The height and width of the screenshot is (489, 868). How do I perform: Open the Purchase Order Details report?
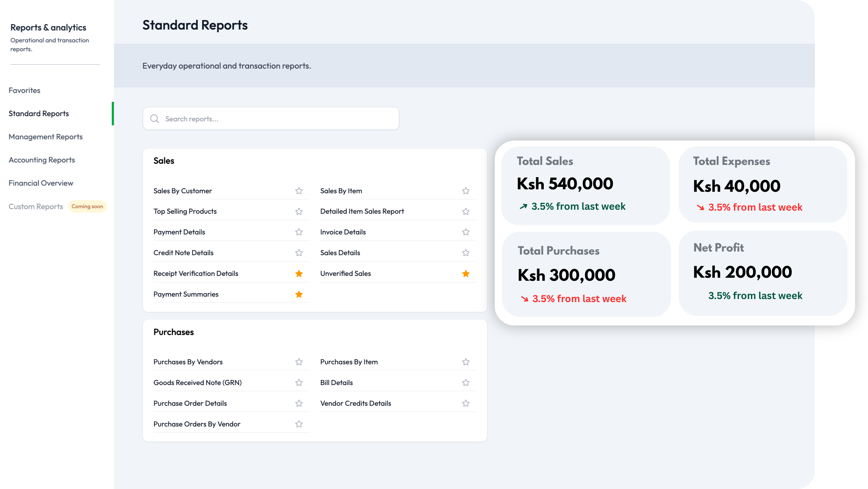click(190, 403)
